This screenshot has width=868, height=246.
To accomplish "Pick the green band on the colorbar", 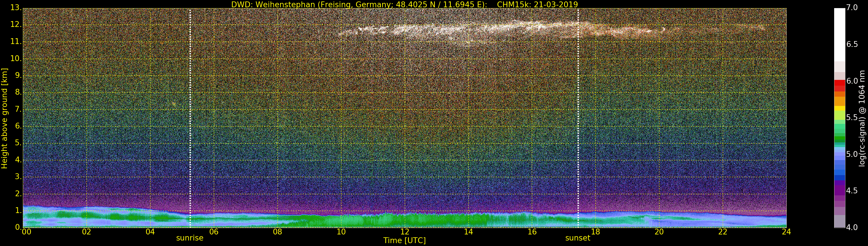I will 839,138.
